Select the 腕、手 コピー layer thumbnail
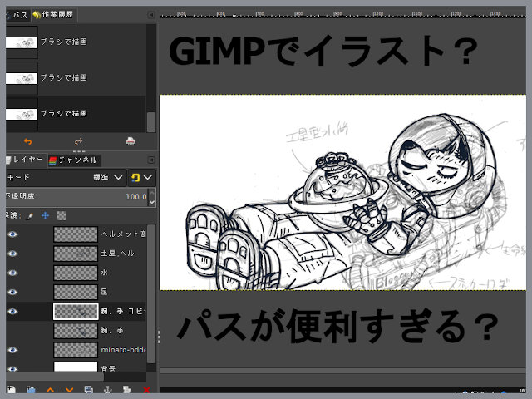This screenshot has width=532, height=399. (x=76, y=312)
